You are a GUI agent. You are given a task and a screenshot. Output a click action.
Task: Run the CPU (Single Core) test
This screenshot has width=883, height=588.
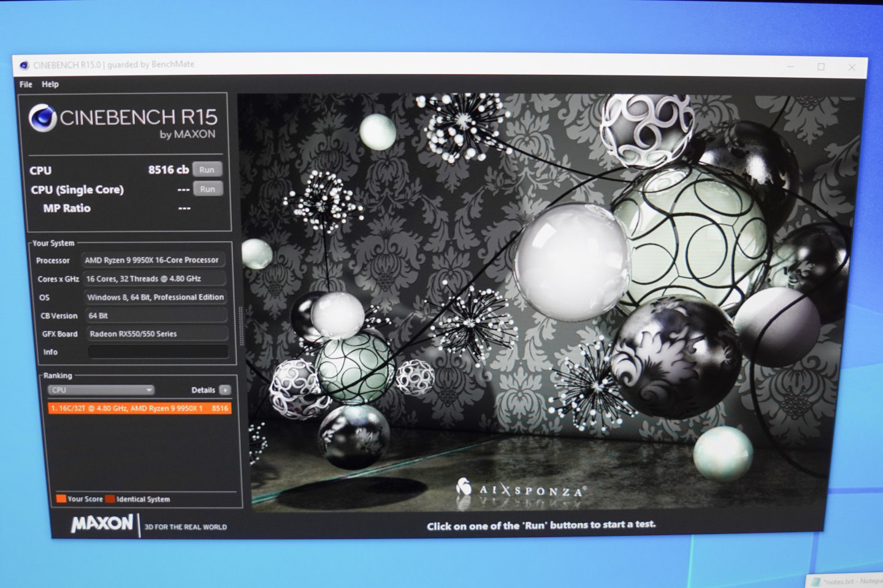point(208,189)
